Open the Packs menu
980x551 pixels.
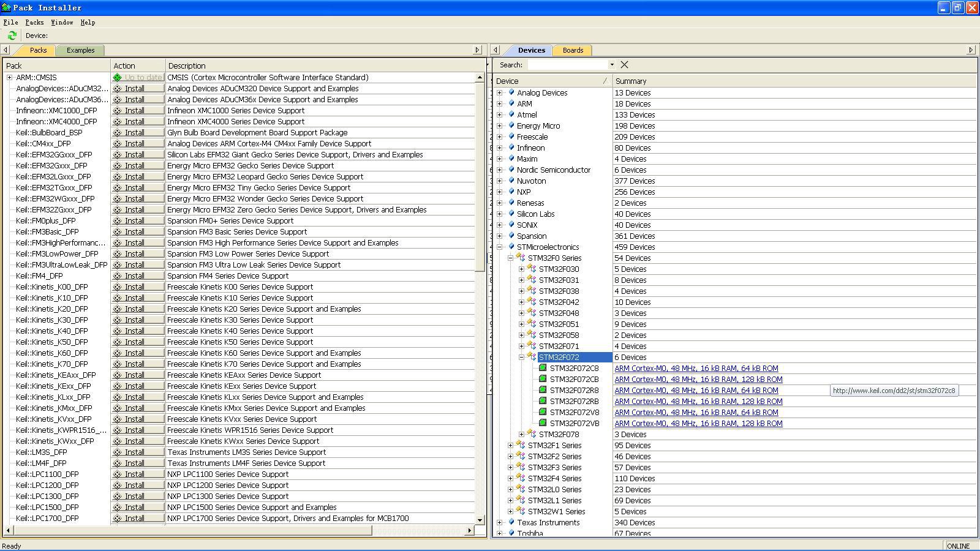coord(34,22)
